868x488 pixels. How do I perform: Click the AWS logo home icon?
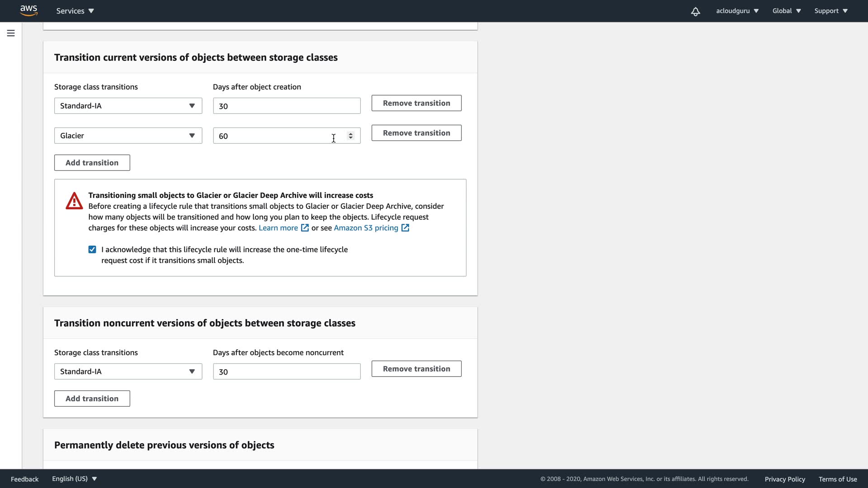pyautogui.click(x=28, y=10)
